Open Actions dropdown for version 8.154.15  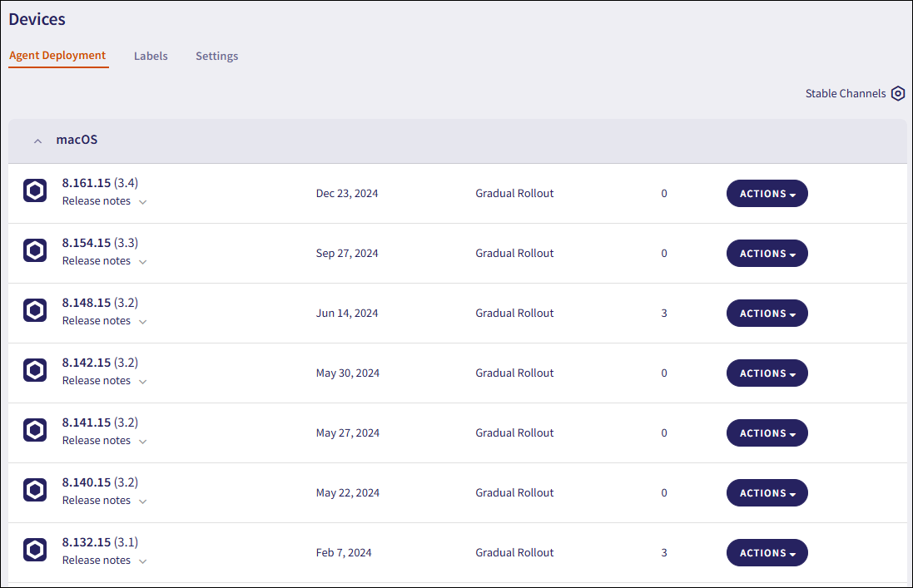767,254
